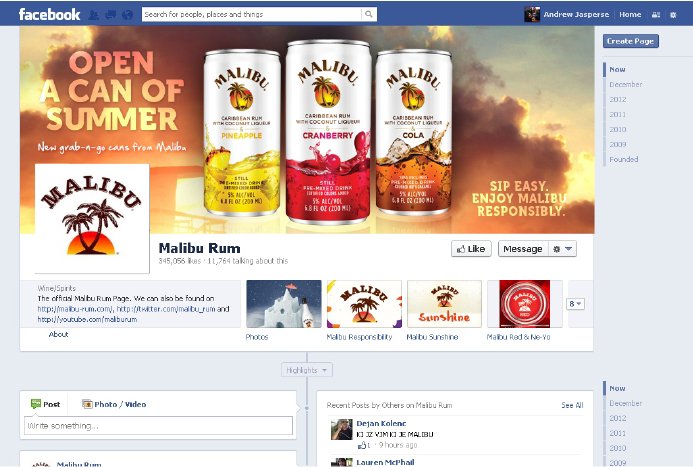Jump to 2009 in upper timeline
The width and height of the screenshot is (693, 467).
(x=618, y=144)
